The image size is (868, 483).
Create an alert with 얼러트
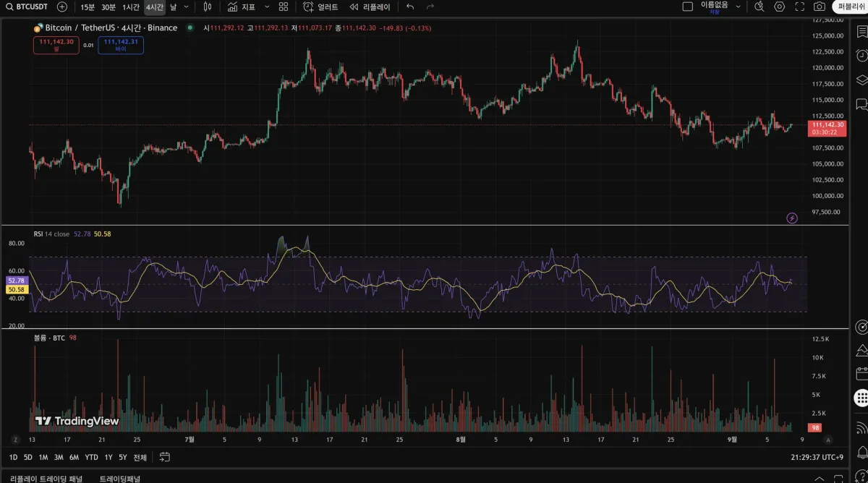tap(320, 7)
